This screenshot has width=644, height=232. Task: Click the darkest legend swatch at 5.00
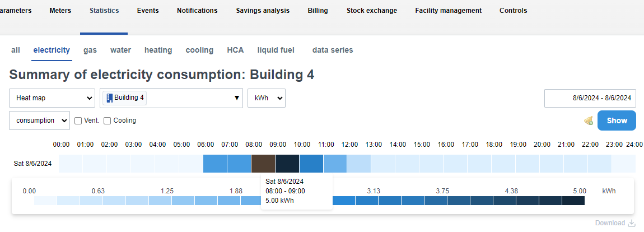573,201
